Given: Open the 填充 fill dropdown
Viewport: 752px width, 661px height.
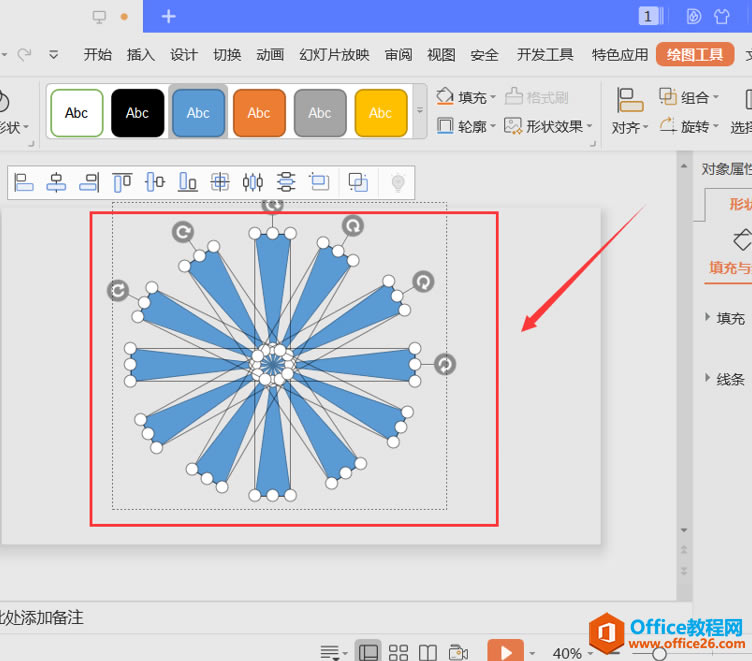Looking at the screenshot, I should coord(466,97).
